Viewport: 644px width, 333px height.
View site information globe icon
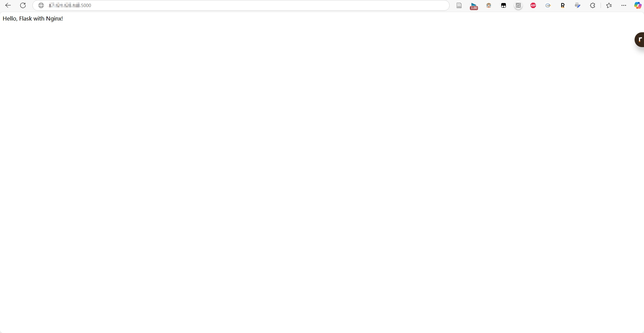tap(41, 5)
